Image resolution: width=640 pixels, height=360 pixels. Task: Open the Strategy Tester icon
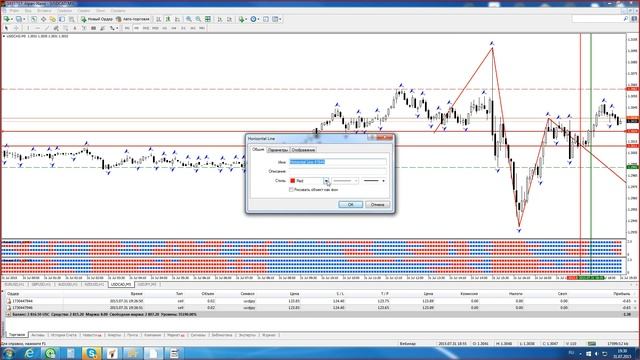coord(71,19)
